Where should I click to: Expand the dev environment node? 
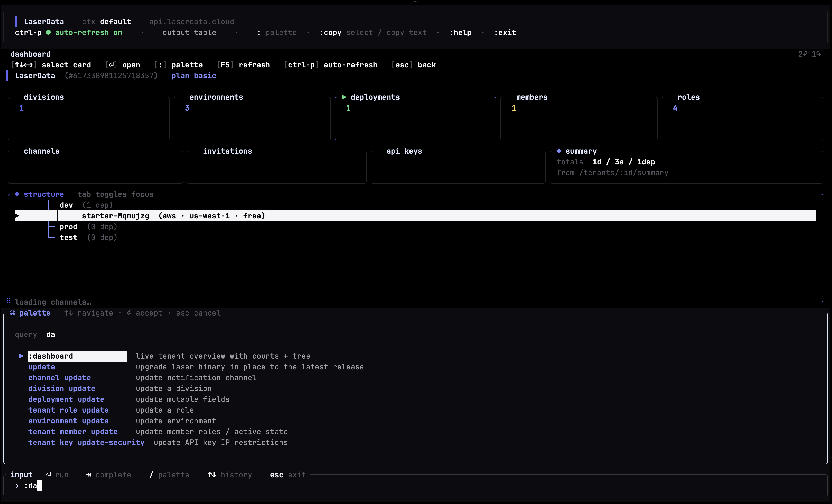[x=66, y=205]
